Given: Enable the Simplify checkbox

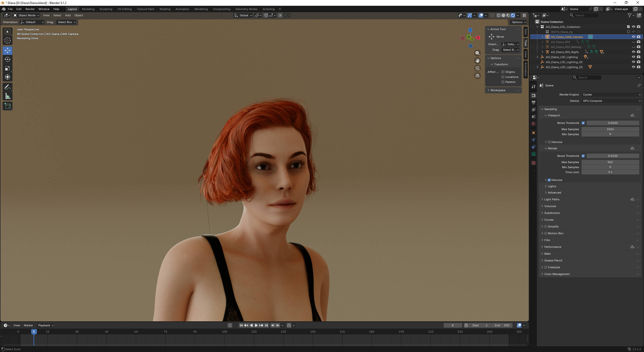Looking at the screenshot, I should point(546,227).
